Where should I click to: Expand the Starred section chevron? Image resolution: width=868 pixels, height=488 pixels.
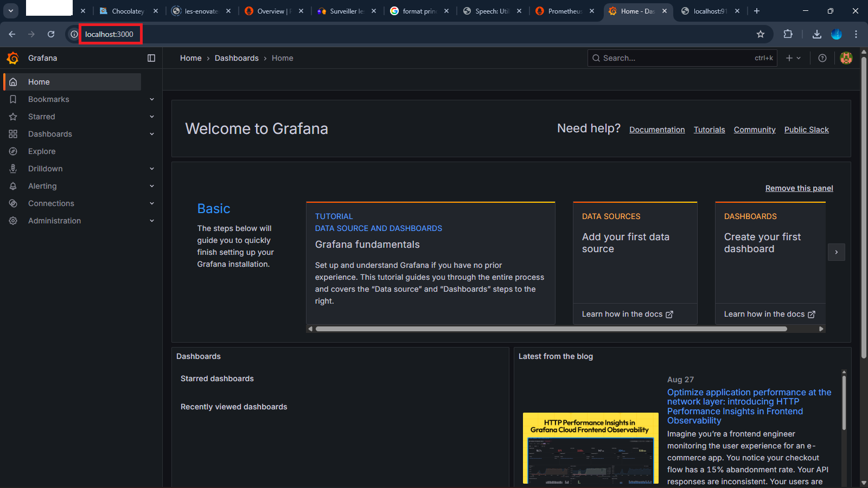pos(152,117)
